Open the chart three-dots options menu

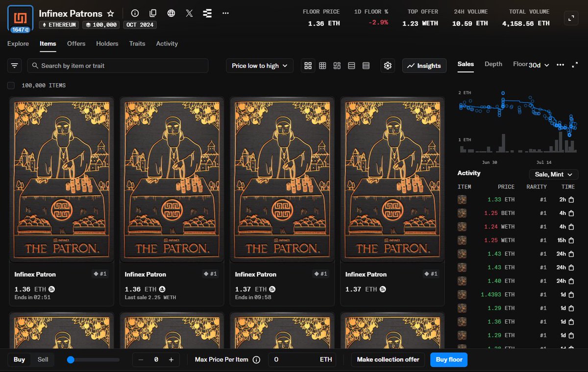click(561, 65)
